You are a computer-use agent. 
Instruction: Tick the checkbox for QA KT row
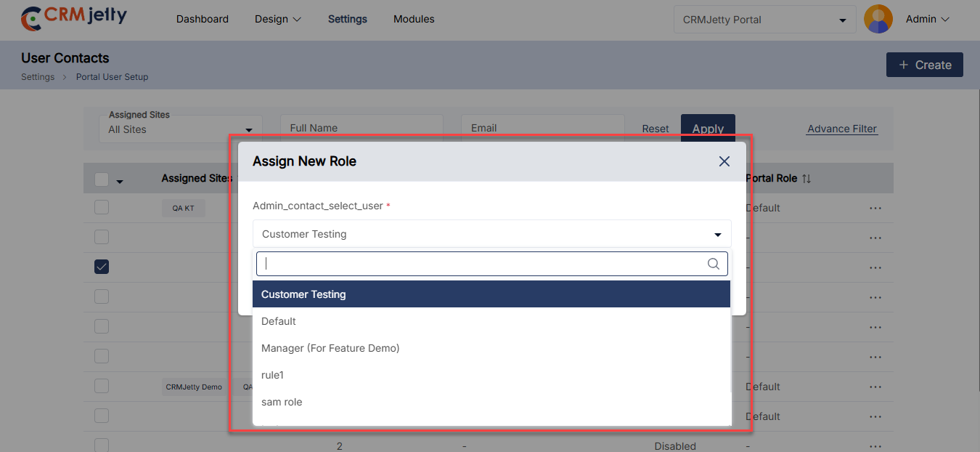click(x=102, y=208)
